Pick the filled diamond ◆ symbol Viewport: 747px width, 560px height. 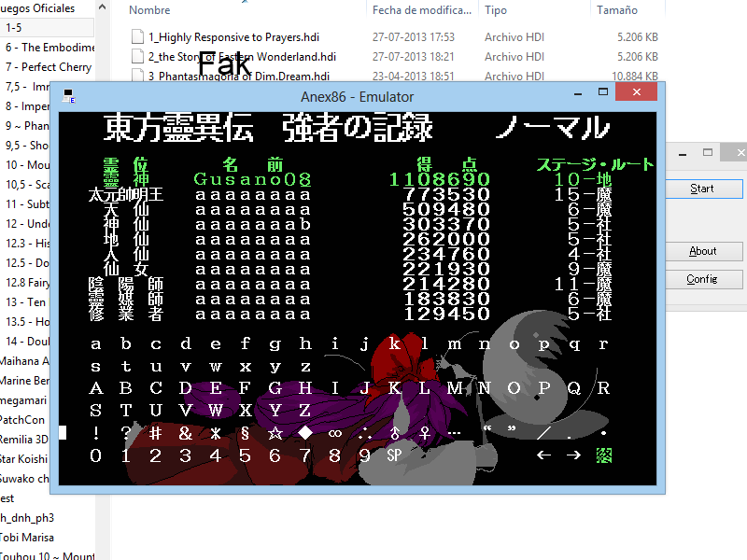click(x=305, y=433)
